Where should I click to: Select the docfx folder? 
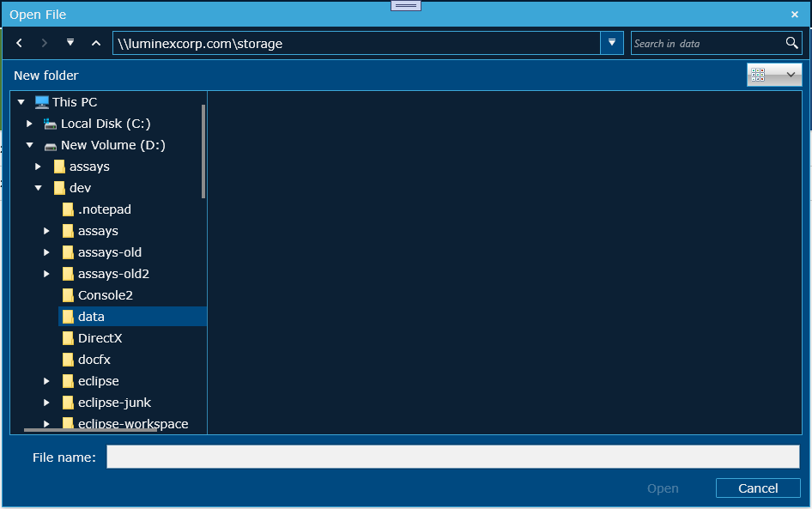pyautogui.click(x=94, y=360)
